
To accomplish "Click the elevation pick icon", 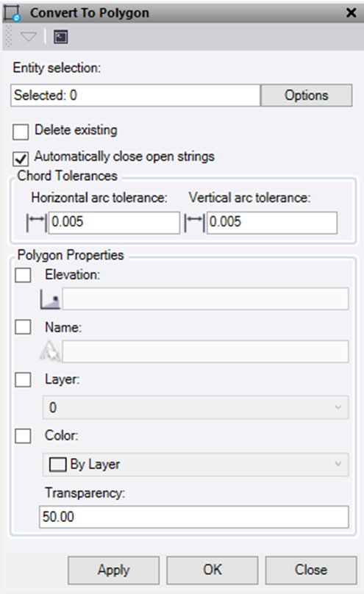I will click(x=51, y=299).
